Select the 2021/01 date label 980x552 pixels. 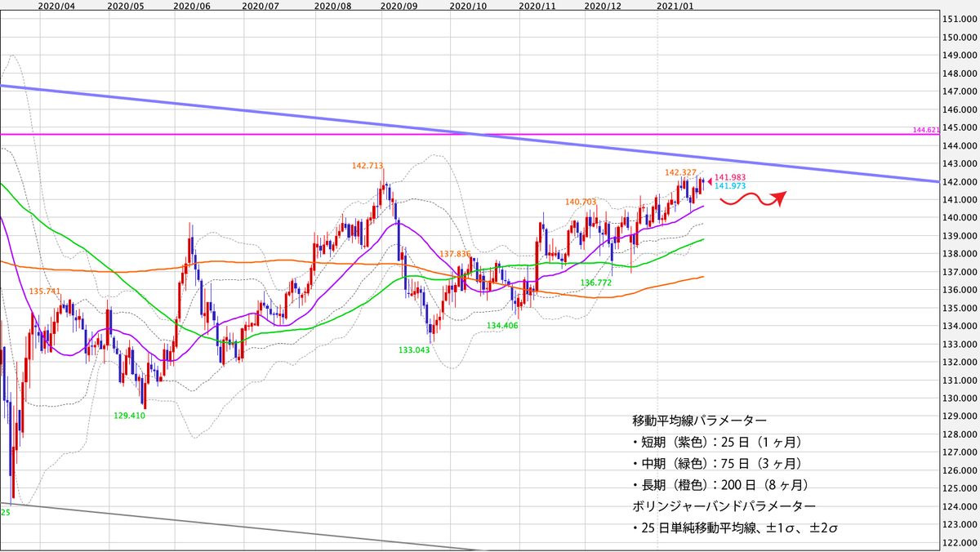coord(675,5)
